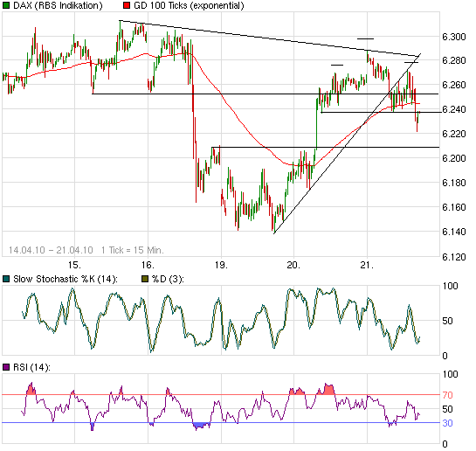The width and height of the screenshot is (476, 451).
Task: Click the purple RSI (14) legend square
Action: [6, 367]
